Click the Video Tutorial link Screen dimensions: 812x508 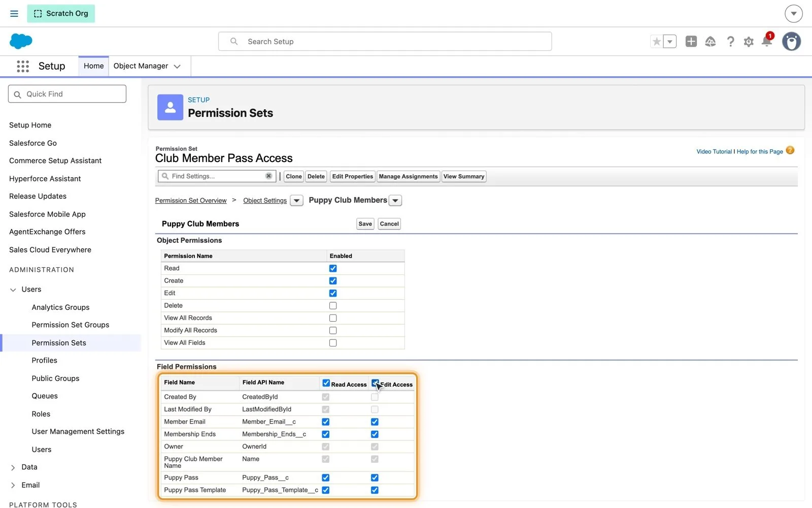pyautogui.click(x=714, y=151)
